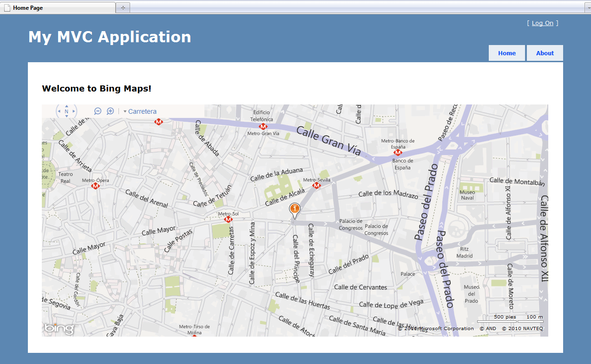The height and width of the screenshot is (364, 591).
Task: Click Museo Naval label on map
Action: click(x=467, y=195)
